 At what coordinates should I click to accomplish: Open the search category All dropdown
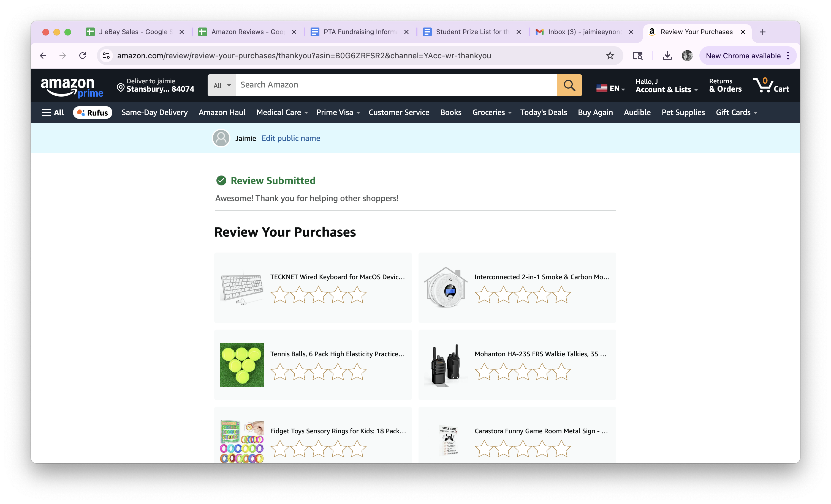222,85
